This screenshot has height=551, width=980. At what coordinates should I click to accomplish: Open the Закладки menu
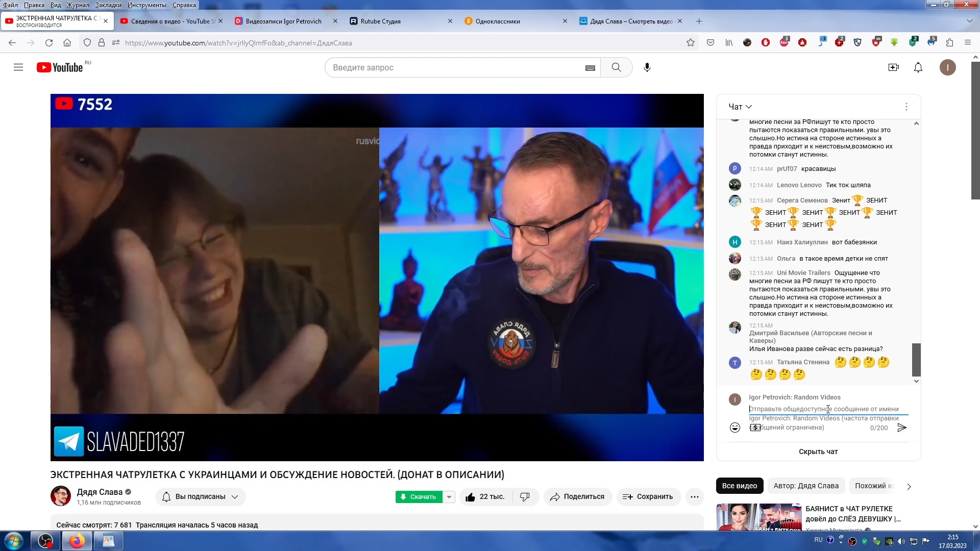108,5
